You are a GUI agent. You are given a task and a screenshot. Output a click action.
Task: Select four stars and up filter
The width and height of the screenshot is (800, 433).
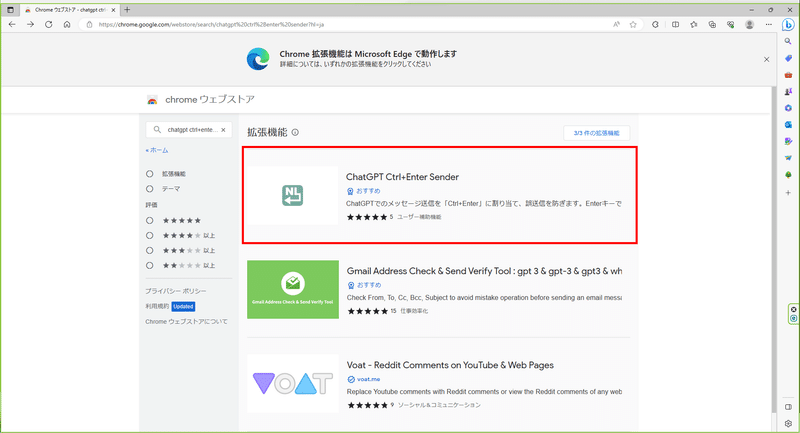tap(149, 236)
